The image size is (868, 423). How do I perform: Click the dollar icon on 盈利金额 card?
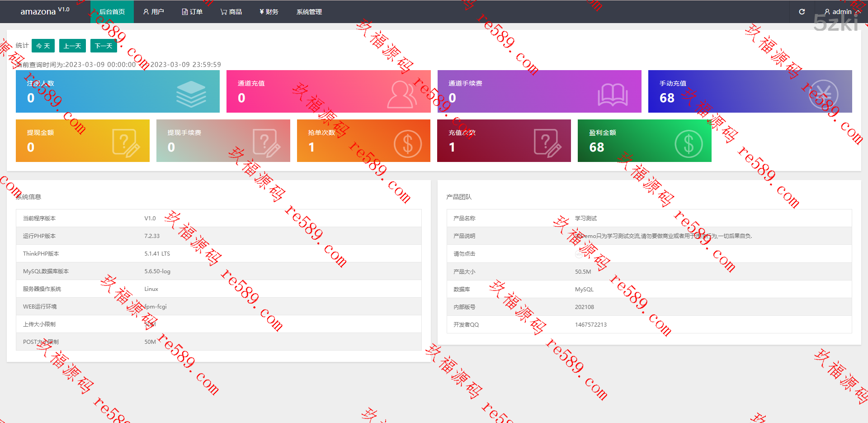point(689,144)
